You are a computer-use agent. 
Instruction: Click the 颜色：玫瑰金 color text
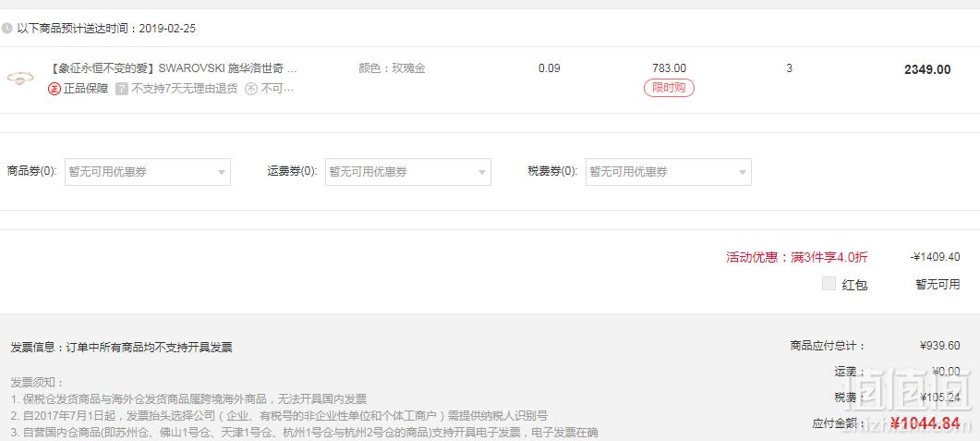click(392, 68)
